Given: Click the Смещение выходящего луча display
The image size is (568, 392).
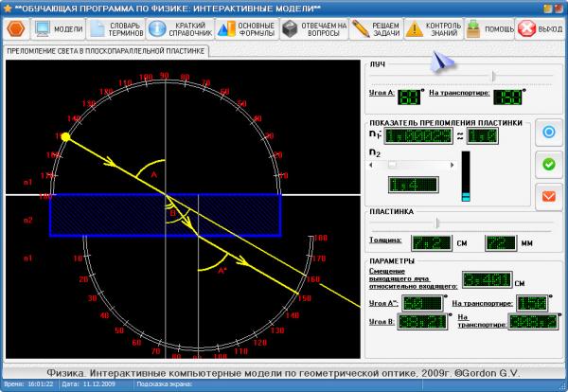Looking at the screenshot, I should [x=488, y=279].
